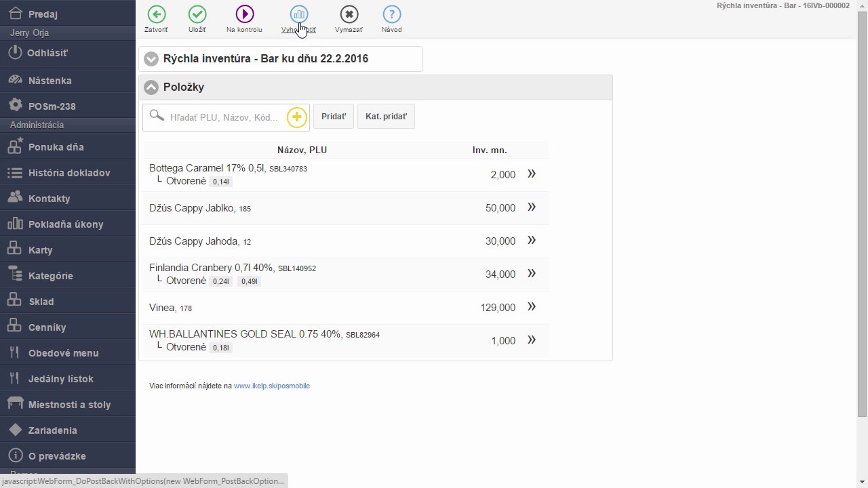The height and width of the screenshot is (488, 868).
Task: Save inventory with the Uložiť checkmark icon
Action: (x=197, y=14)
